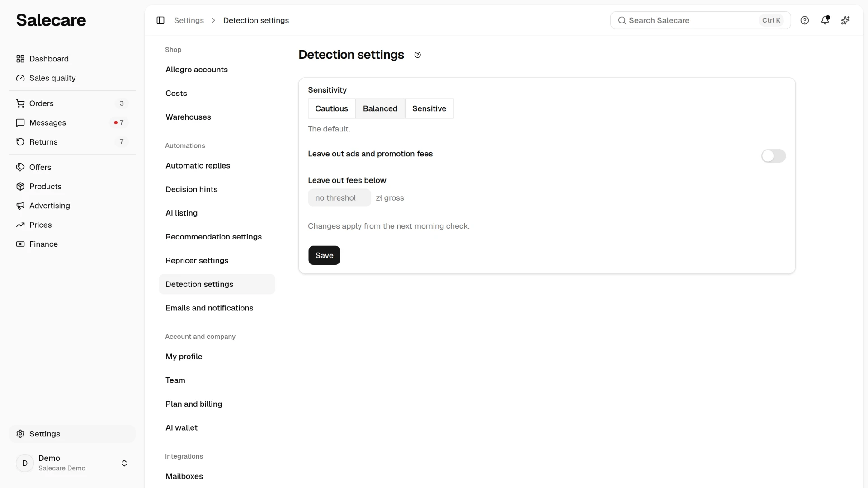
Task: Open Decision hints settings
Action: pos(217,189)
